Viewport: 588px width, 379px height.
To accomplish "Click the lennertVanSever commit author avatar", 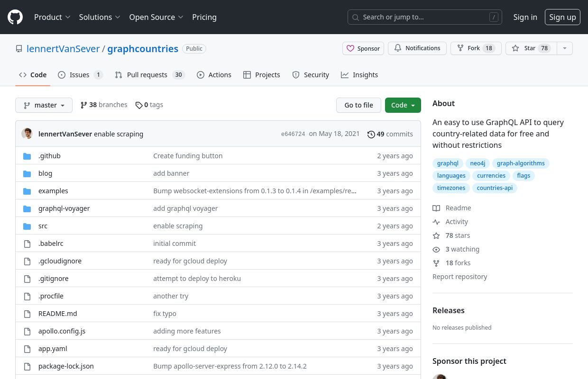I will 27,134.
